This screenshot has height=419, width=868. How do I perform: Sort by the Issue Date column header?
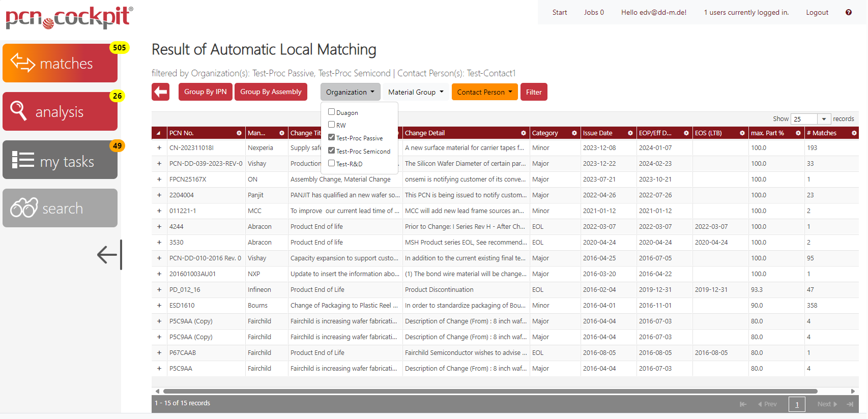597,133
